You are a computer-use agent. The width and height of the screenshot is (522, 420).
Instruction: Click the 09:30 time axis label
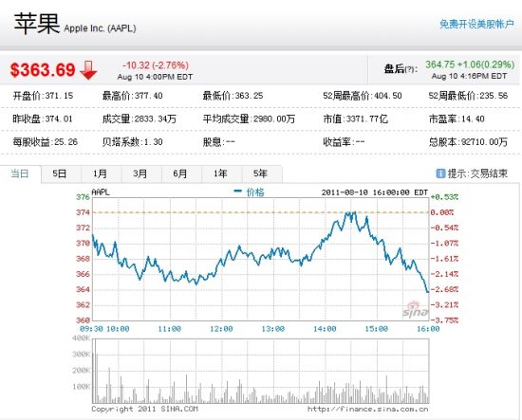click(x=91, y=329)
